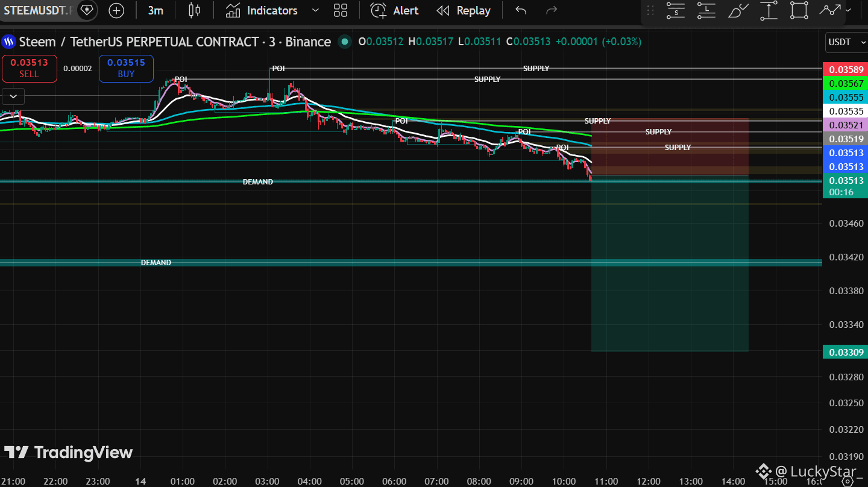The width and height of the screenshot is (868, 487).
Task: Click the 04:00 time axis label
Action: coord(310,482)
